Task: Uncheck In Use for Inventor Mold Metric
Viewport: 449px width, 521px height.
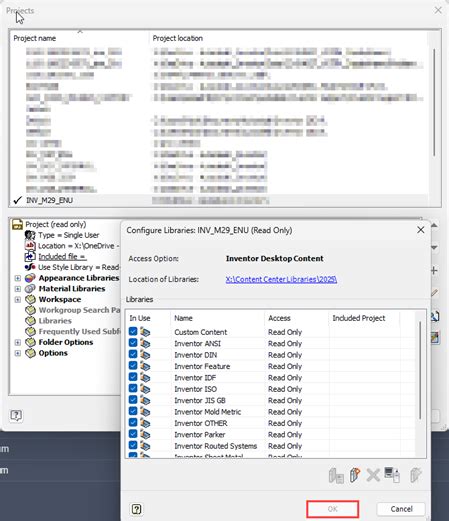Action: 133,411
